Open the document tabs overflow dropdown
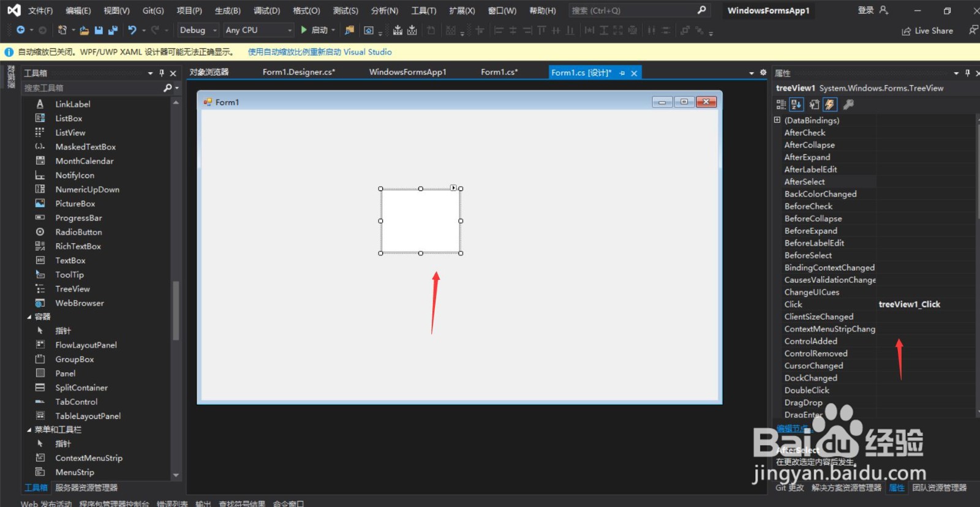 [x=752, y=73]
